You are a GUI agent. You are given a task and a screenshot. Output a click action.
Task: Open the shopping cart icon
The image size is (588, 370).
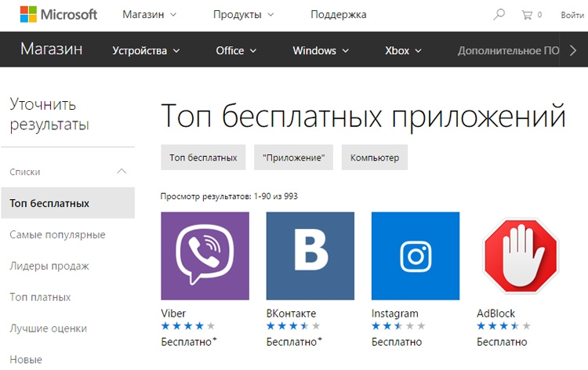tap(527, 15)
